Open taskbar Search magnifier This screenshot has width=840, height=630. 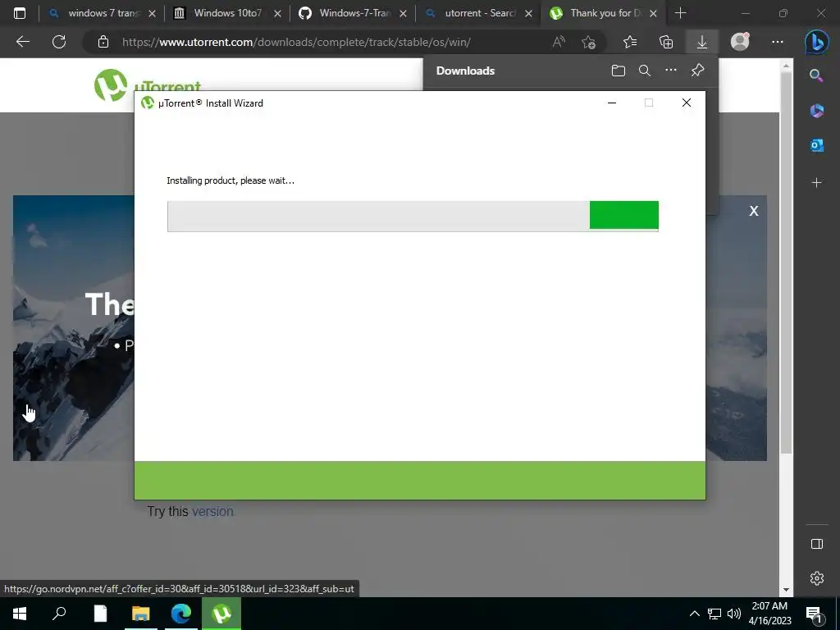click(59, 614)
